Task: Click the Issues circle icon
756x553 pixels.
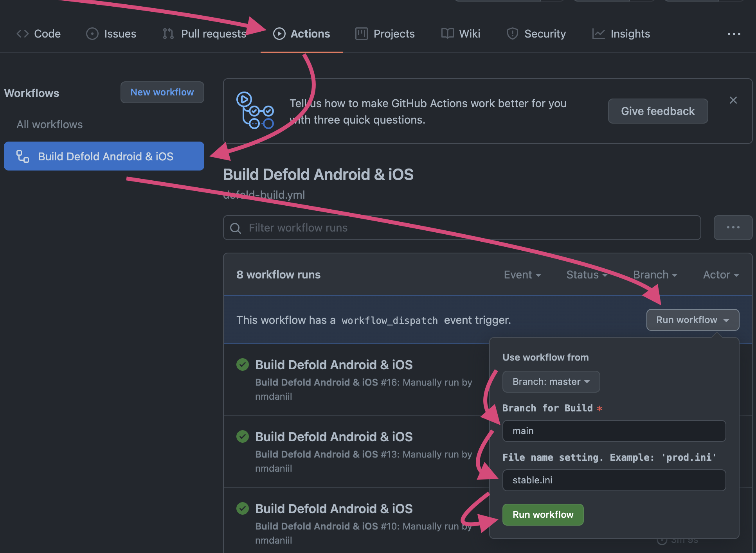Action: tap(92, 34)
